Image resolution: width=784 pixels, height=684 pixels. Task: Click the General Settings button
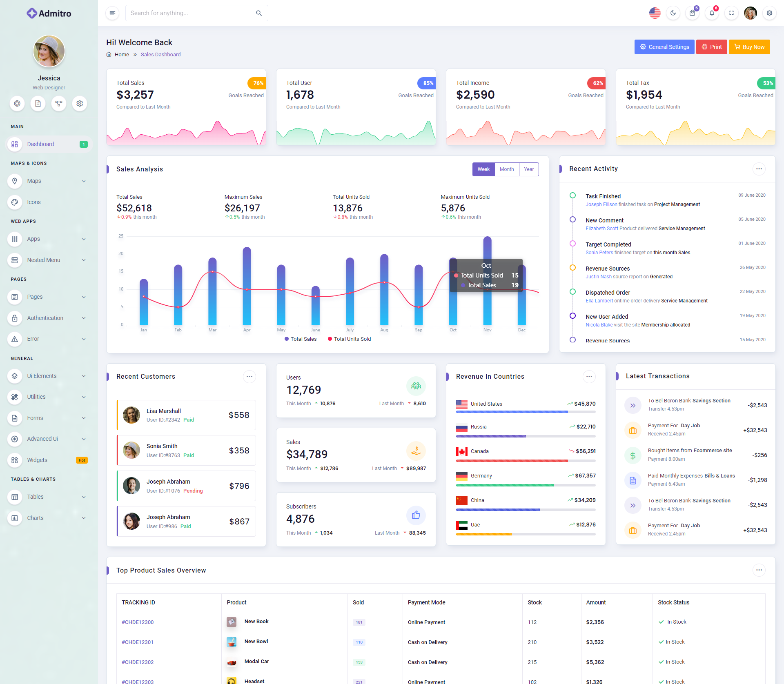[x=664, y=47]
